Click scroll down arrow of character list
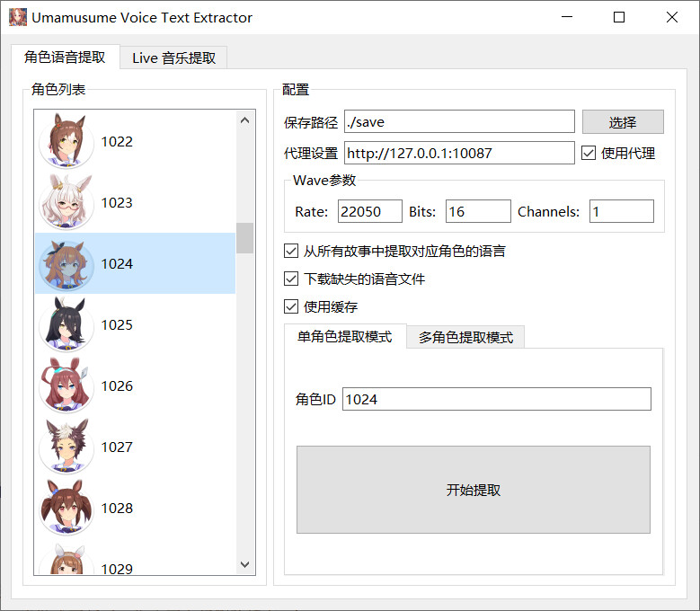Image resolution: width=700 pixels, height=611 pixels. point(244,564)
